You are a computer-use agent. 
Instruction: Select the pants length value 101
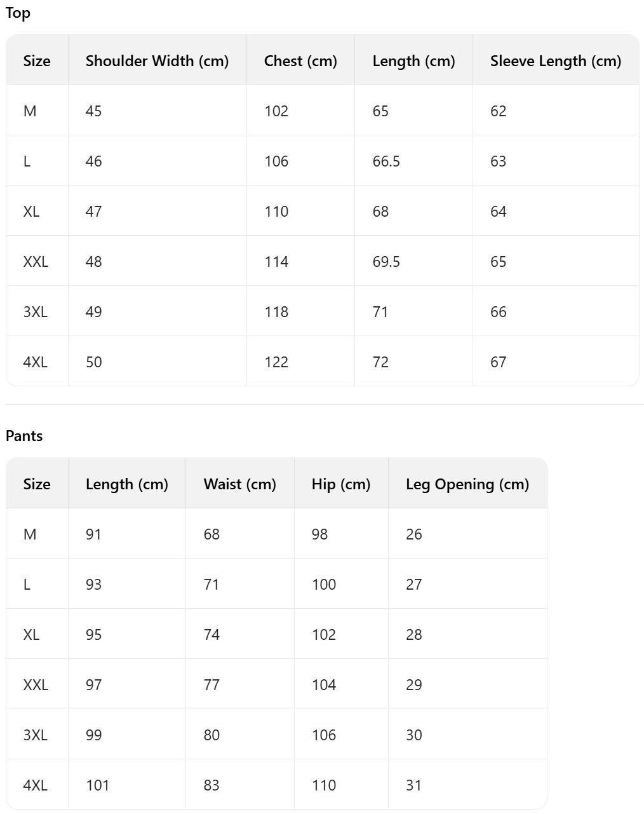click(97, 785)
